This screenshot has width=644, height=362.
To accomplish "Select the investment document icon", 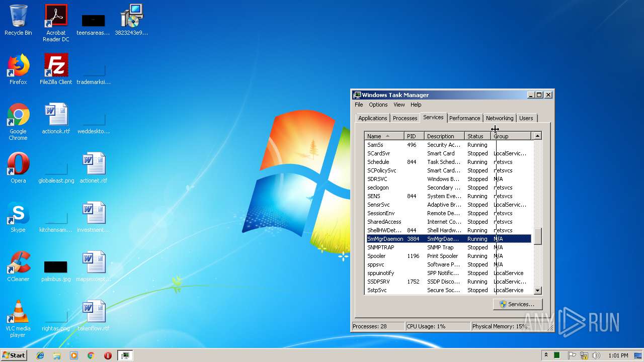I will 94,217.
